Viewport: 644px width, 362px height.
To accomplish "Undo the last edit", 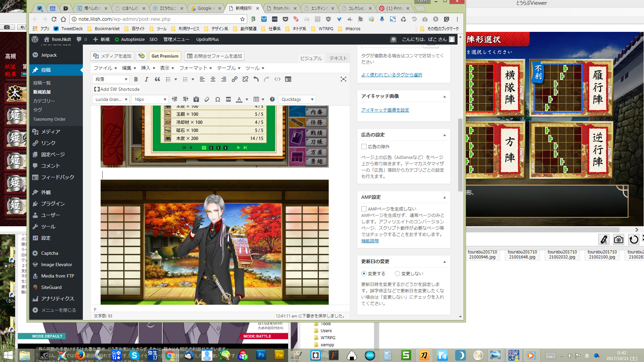I will [256, 79].
